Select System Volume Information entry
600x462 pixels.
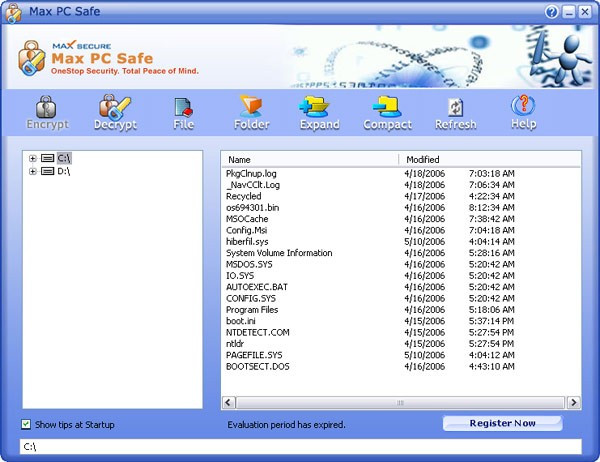(279, 253)
